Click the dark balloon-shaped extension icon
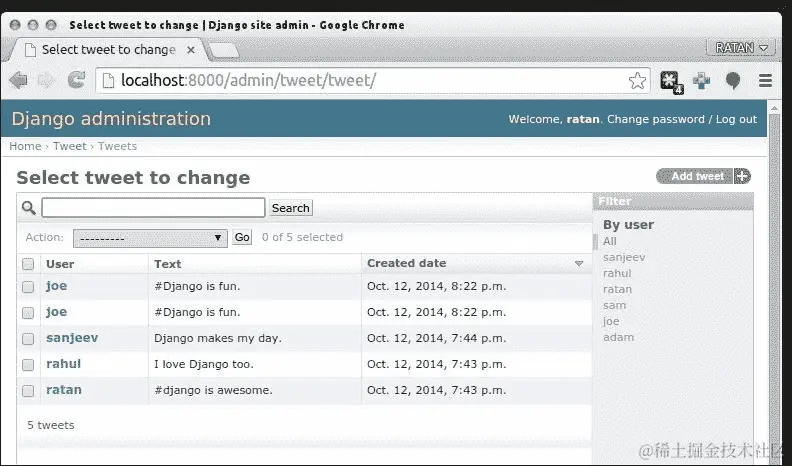The image size is (792, 466). [733, 81]
